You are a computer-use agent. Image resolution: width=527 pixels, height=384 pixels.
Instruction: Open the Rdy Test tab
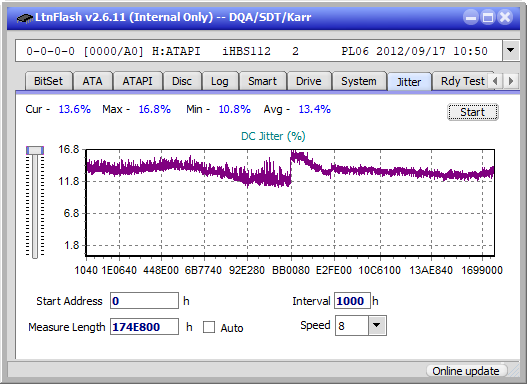[462, 81]
